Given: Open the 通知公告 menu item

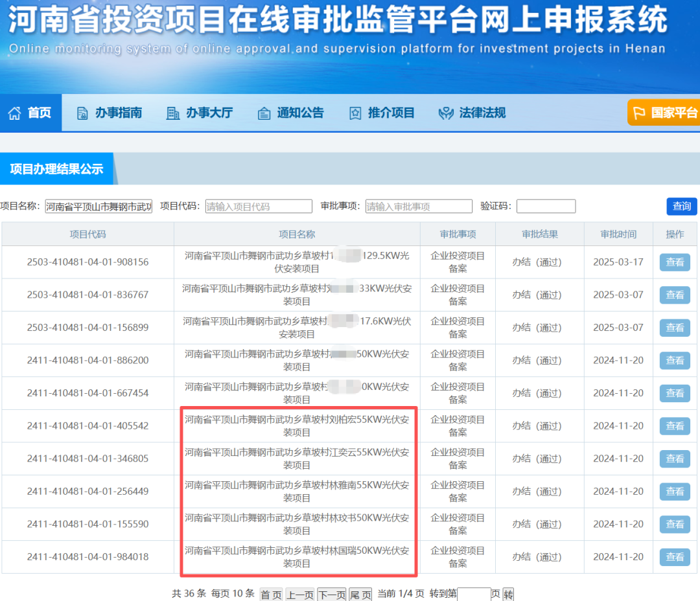Looking at the screenshot, I should [300, 113].
